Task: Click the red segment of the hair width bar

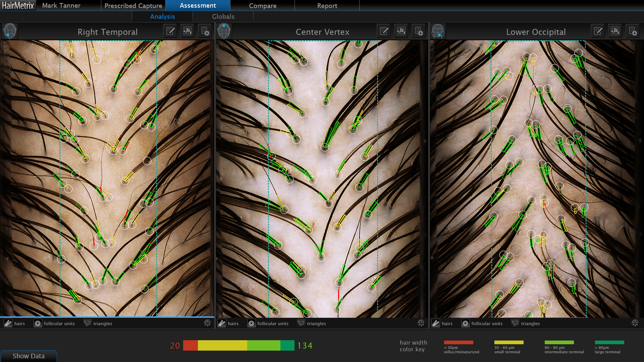Action: click(190, 345)
